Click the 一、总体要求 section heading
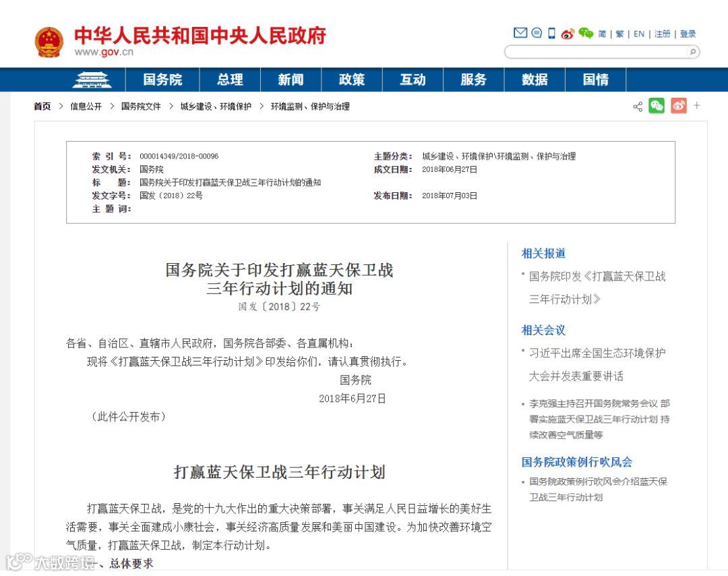The image size is (728, 576). (121, 563)
